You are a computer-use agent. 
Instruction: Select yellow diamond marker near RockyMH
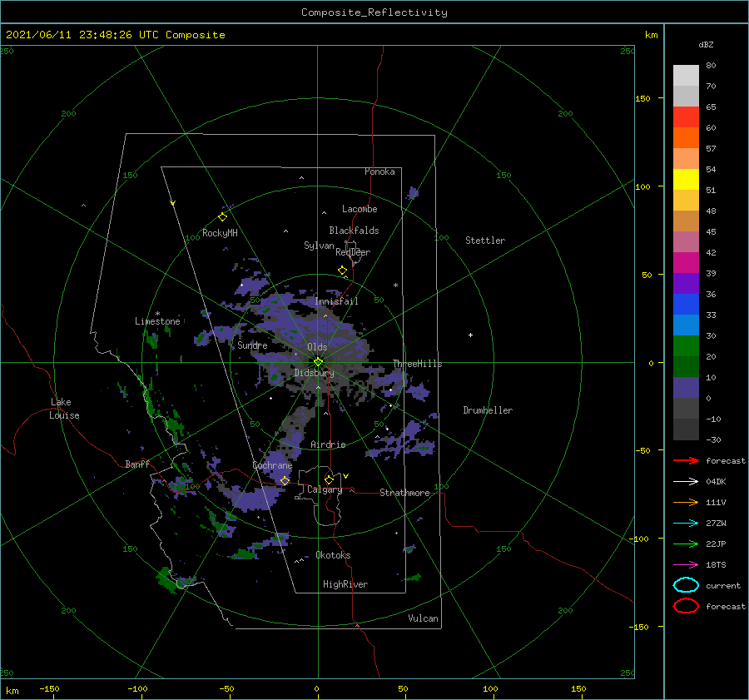pyautogui.click(x=222, y=217)
